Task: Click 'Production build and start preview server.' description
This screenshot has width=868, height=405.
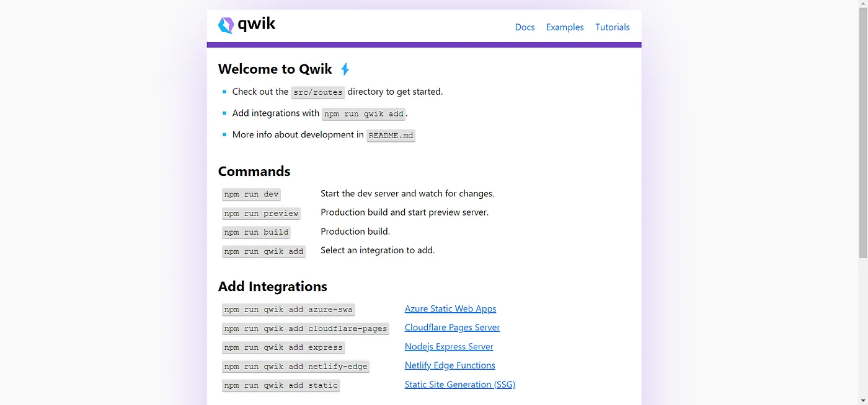Action: (x=405, y=212)
